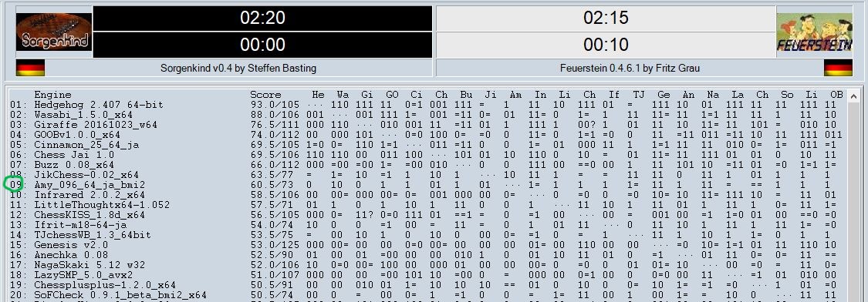Select row 'Genesis v2.0'
The width and height of the screenshot is (868, 302).
(x=426, y=245)
